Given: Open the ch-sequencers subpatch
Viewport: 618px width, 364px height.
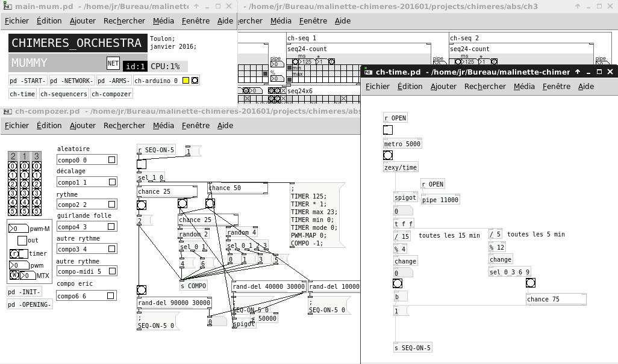Looking at the screenshot, I should (64, 94).
